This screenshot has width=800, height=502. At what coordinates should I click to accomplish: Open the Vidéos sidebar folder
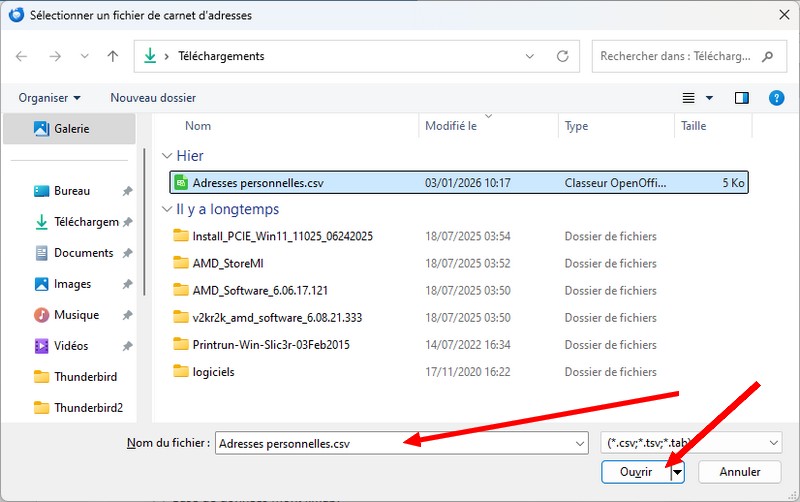pos(71,346)
